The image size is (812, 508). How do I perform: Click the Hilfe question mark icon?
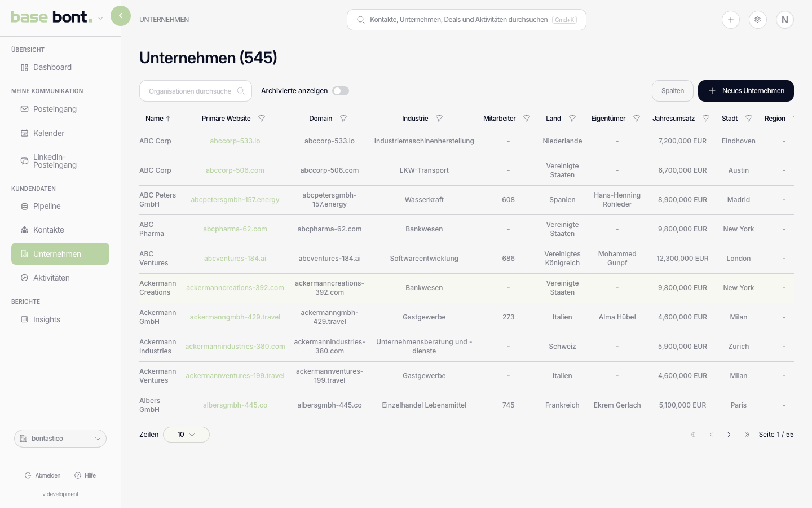point(78,475)
